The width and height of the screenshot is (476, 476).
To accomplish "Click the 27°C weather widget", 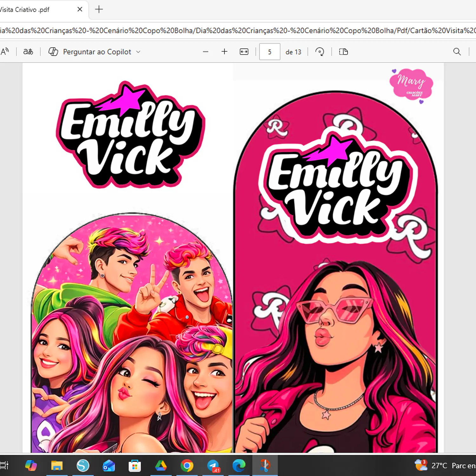I will 445,466.
